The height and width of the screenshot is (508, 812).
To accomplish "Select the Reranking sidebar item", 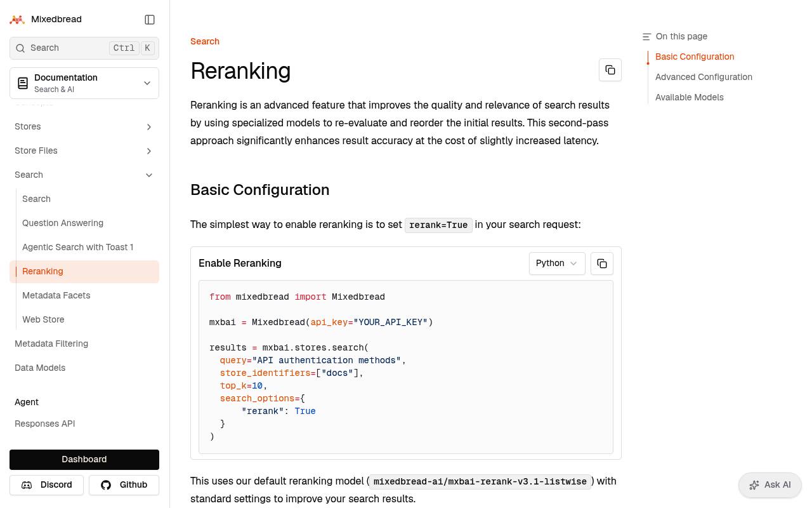I will click(84, 272).
